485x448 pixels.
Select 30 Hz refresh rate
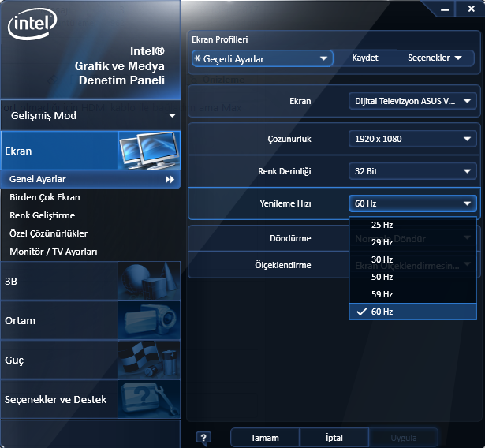pyautogui.click(x=412, y=259)
